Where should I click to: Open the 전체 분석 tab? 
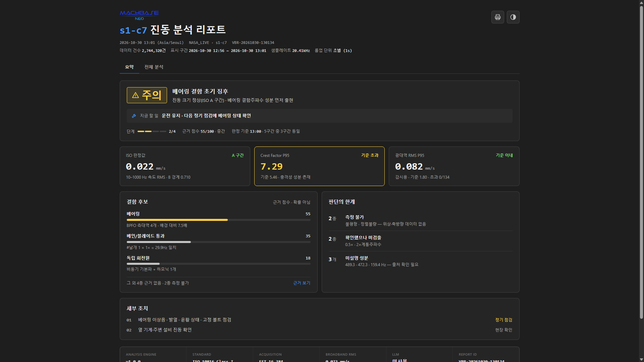pos(154,67)
